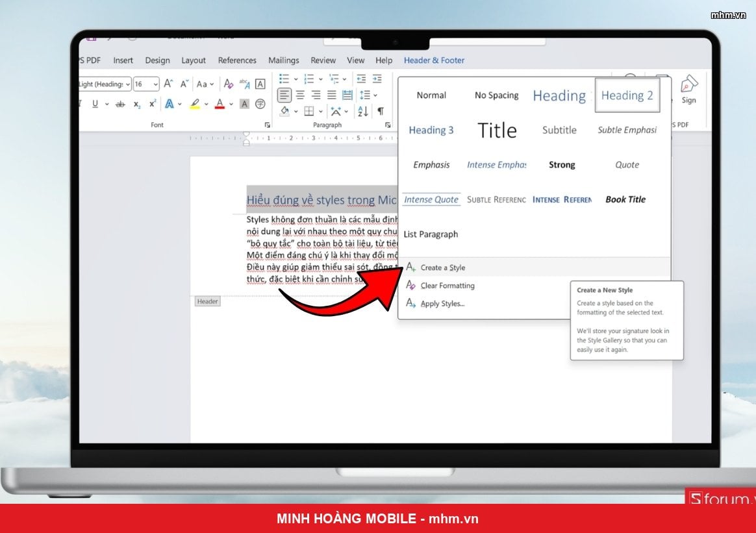The width and height of the screenshot is (756, 533).
Task: Click the Decrease Indent icon
Action: click(360, 79)
